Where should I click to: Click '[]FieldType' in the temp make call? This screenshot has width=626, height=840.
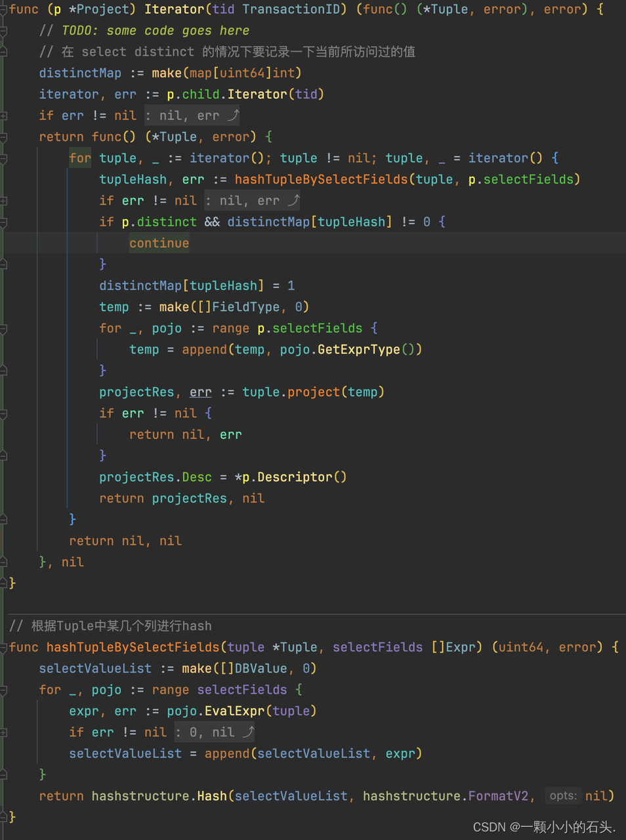click(x=238, y=306)
